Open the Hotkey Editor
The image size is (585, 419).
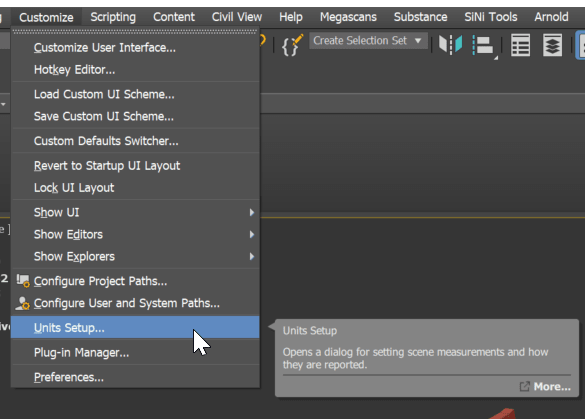[x=135, y=70]
